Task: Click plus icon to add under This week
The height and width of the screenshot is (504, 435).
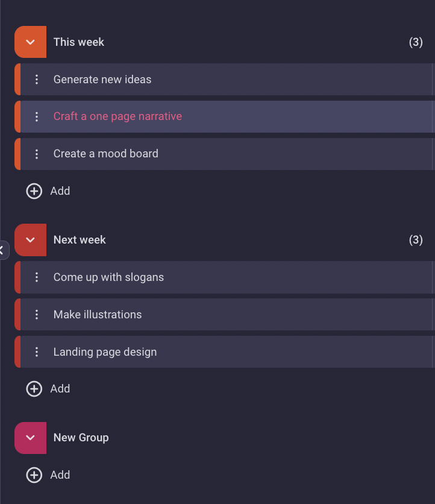Action: 34,191
